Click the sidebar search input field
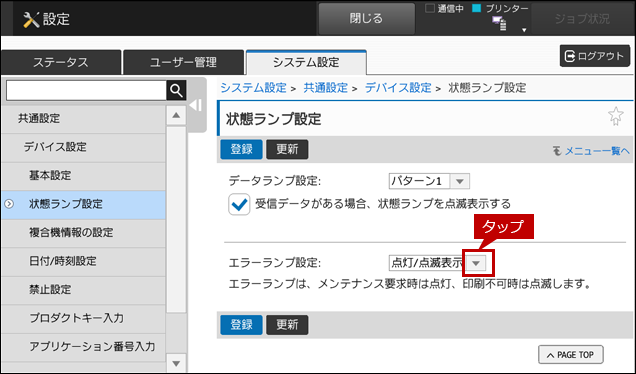The image size is (636, 374). [86, 90]
